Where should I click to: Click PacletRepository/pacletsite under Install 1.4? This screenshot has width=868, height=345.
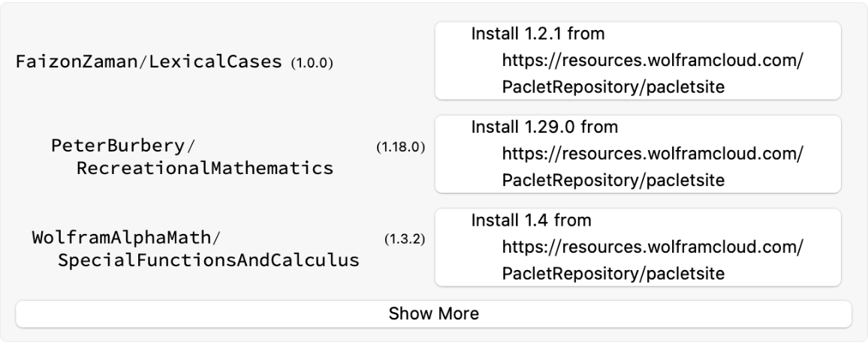point(613,274)
